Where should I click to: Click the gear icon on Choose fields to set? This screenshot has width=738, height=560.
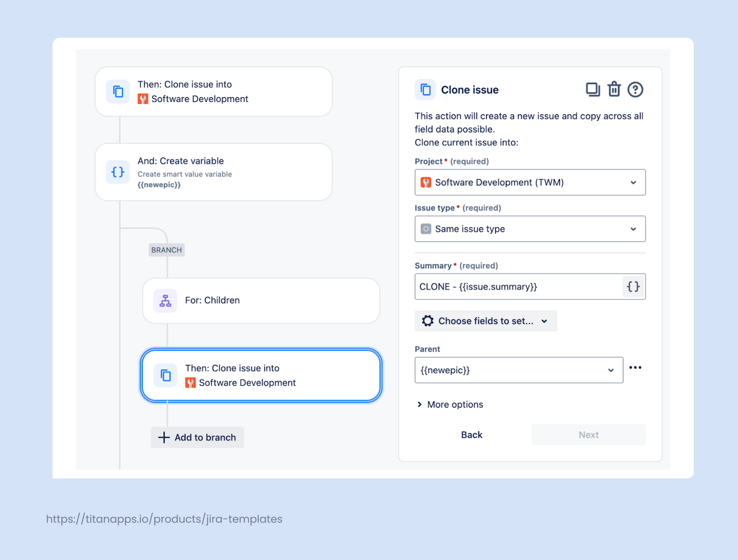[x=428, y=321]
